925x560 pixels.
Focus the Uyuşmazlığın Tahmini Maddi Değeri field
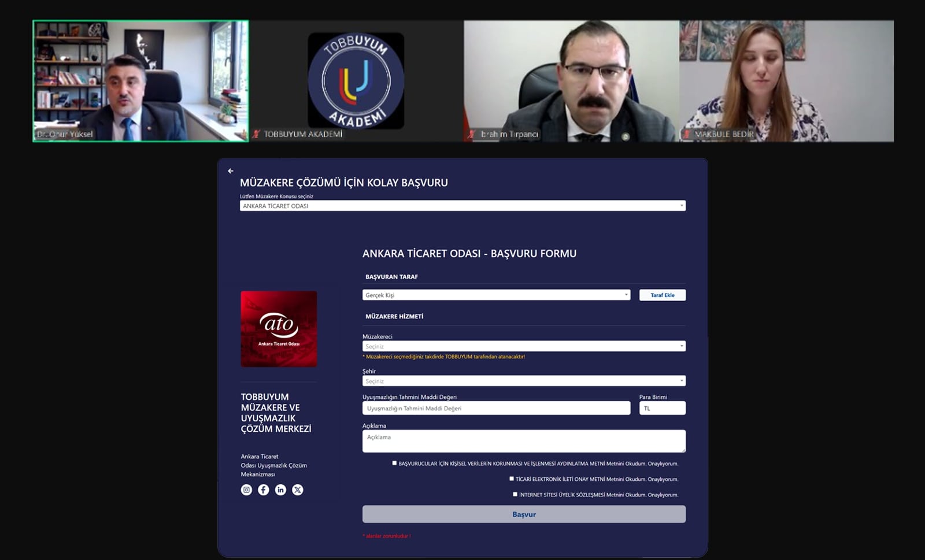pyautogui.click(x=496, y=409)
